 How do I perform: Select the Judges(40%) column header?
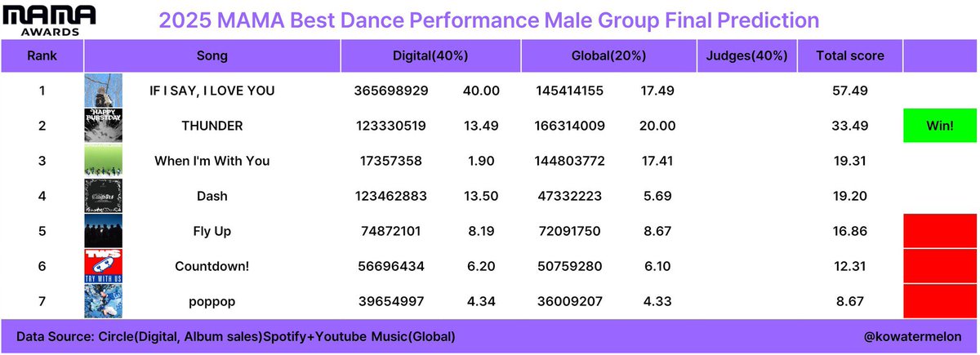(749, 56)
